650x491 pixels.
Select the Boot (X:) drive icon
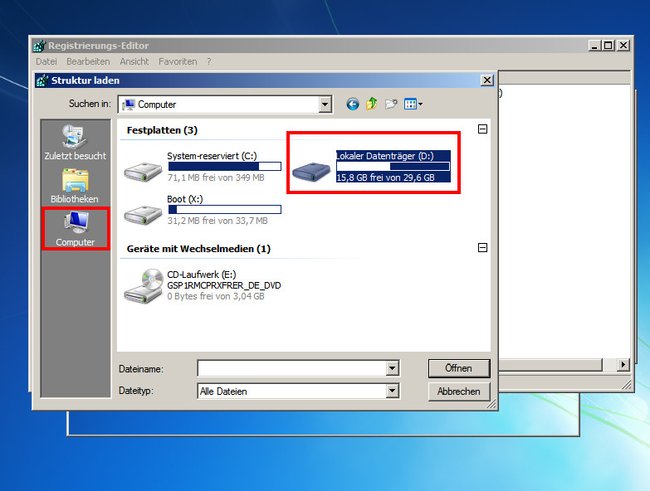point(143,214)
